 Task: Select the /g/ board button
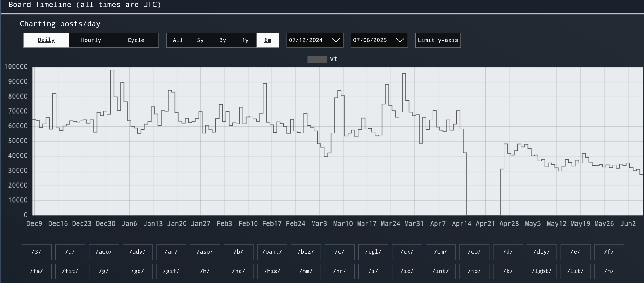(104, 271)
